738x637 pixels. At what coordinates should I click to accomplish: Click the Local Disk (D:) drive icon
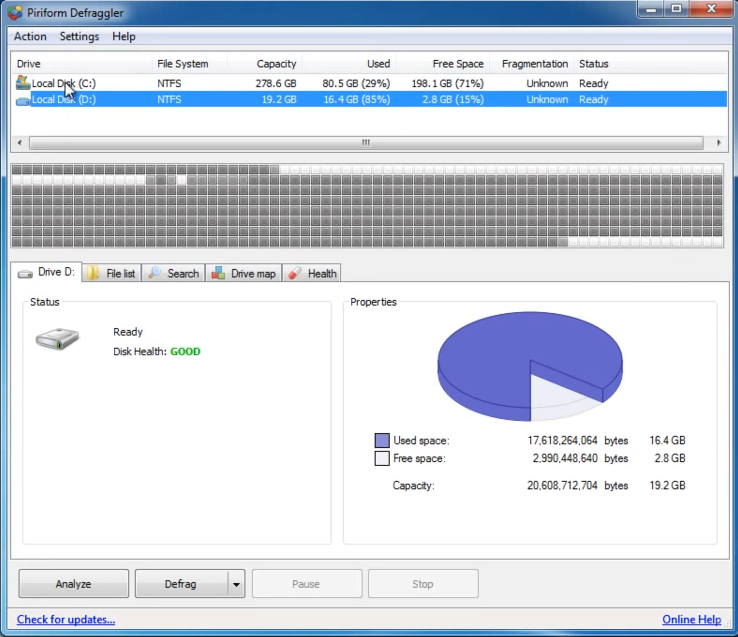point(23,100)
